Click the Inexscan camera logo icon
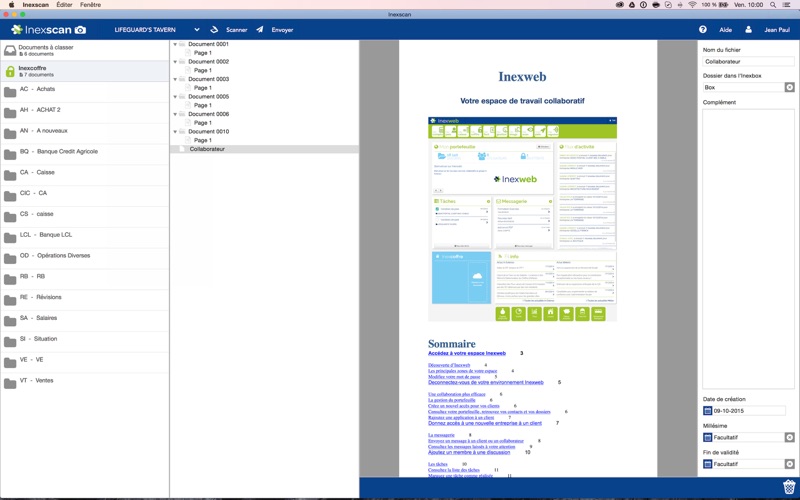800x500 pixels. tap(80, 30)
